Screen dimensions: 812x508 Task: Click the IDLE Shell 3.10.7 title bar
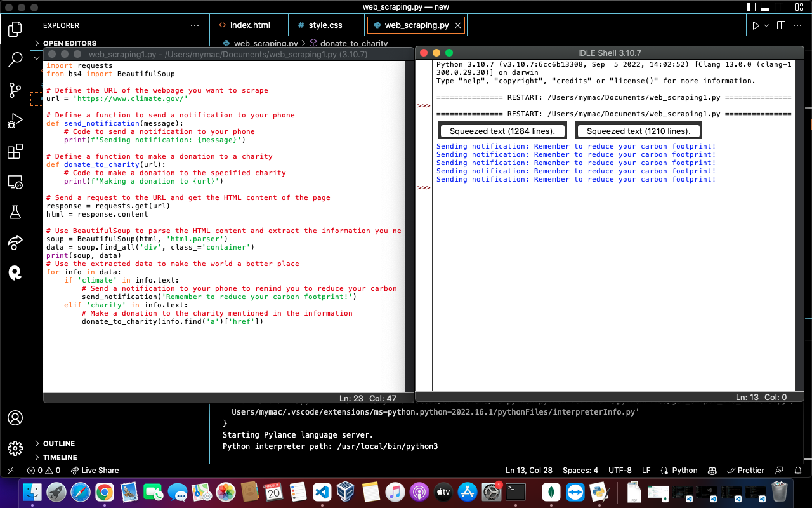(x=609, y=53)
